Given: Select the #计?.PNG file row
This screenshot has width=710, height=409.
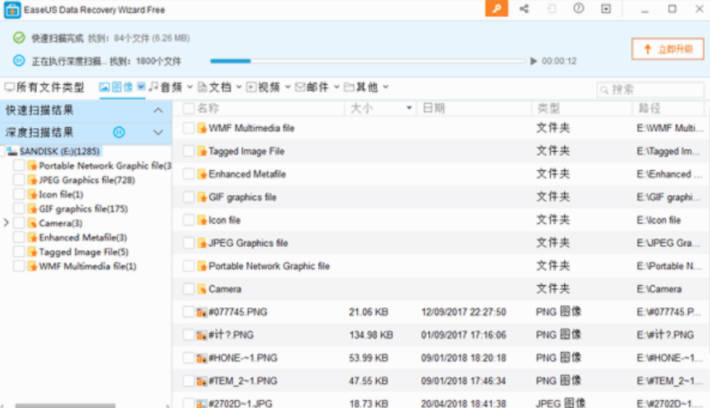Looking at the screenshot, I should (x=441, y=335).
